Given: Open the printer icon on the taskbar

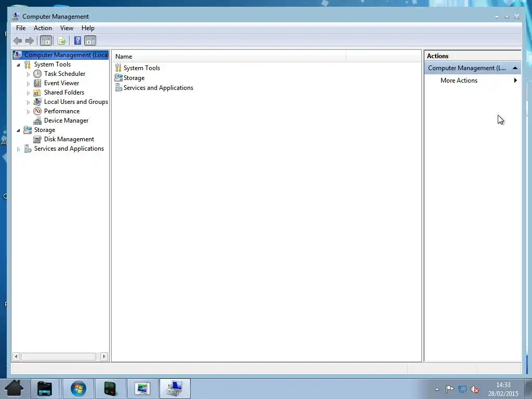Looking at the screenshot, I should 45,389.
